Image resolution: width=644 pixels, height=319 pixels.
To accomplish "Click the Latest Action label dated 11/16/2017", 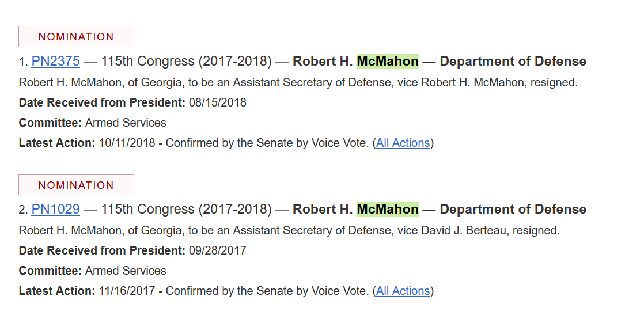I will [x=56, y=291].
